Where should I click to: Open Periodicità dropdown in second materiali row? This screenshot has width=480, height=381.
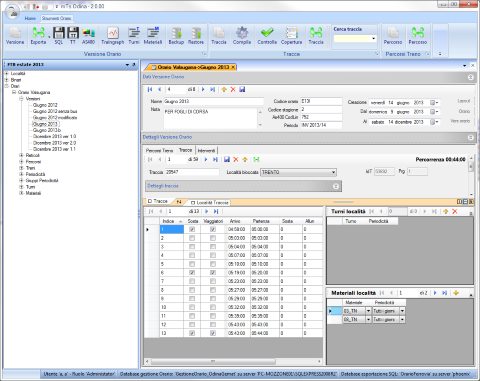(402, 319)
